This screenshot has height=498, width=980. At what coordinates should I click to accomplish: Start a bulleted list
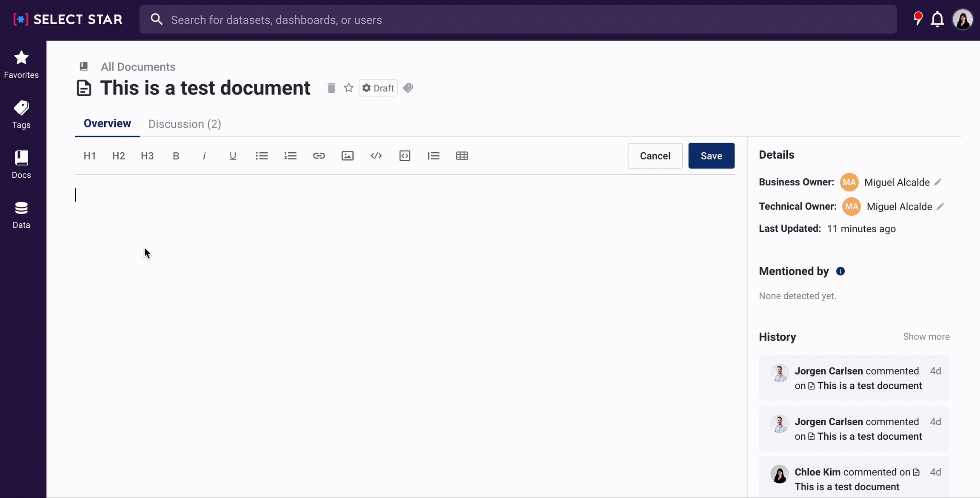[262, 156]
